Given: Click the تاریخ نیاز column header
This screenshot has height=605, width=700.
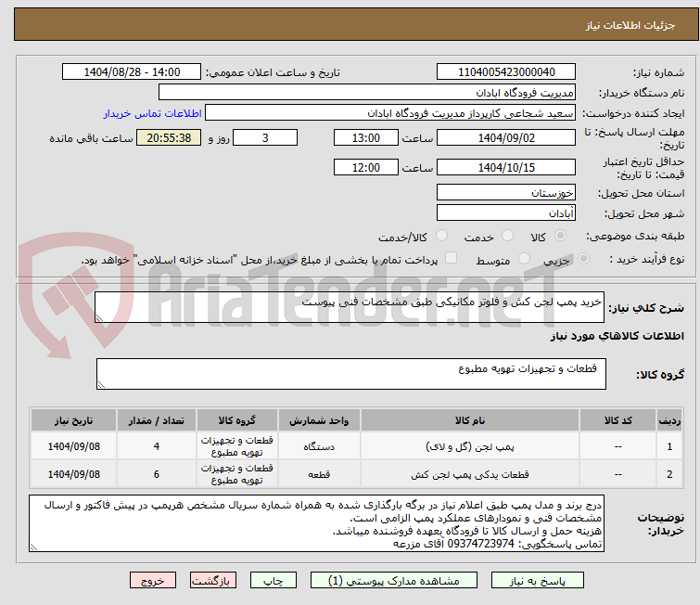Looking at the screenshot, I should tap(73, 420).
